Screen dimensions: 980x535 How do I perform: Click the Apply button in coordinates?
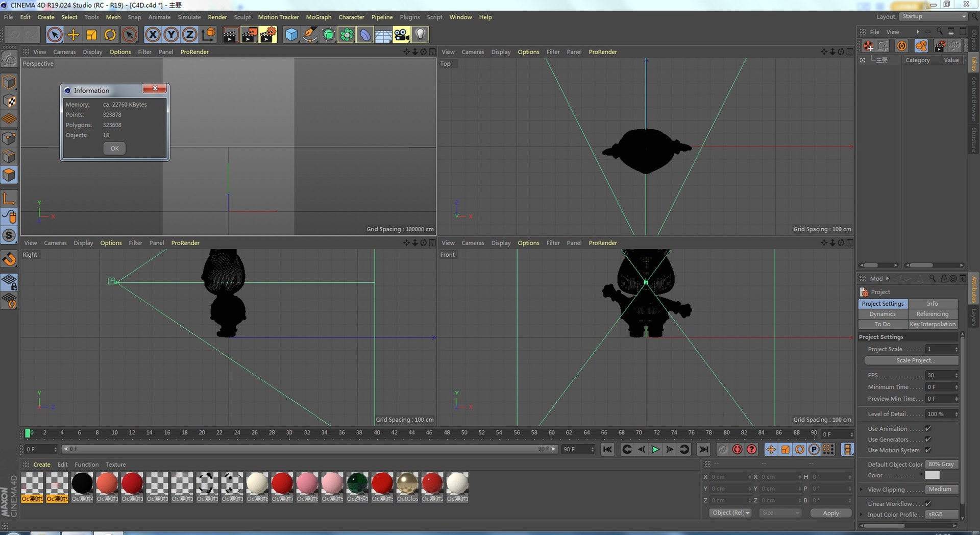(831, 513)
